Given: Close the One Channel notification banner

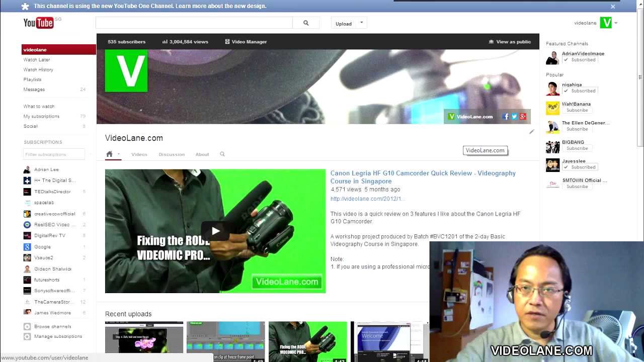Looking at the screenshot, I should [613, 7].
